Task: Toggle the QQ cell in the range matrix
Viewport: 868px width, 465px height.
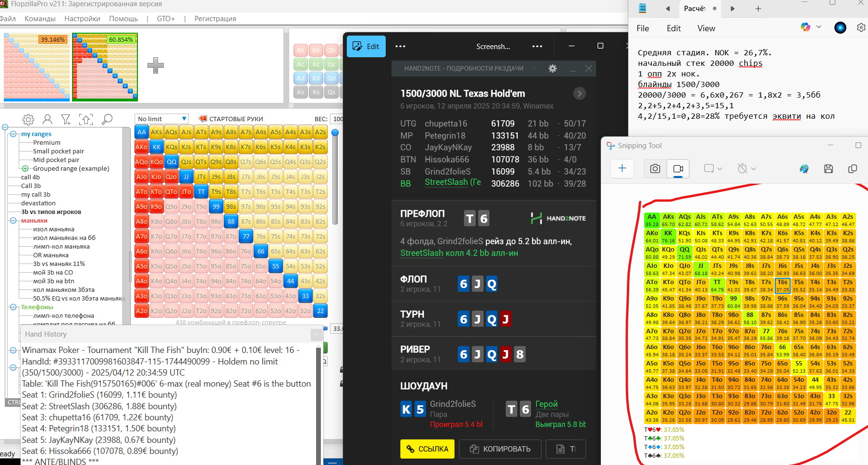Action: (x=171, y=162)
